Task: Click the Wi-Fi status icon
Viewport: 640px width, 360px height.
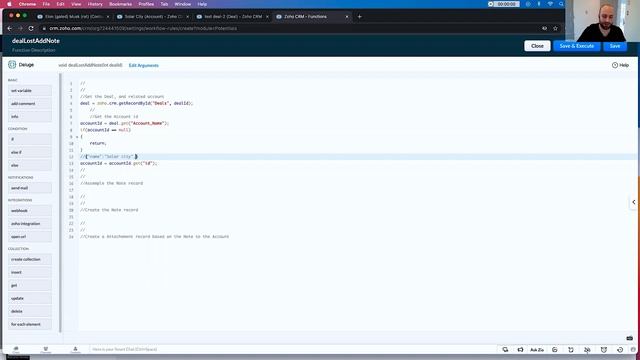Action: (x=550, y=4)
